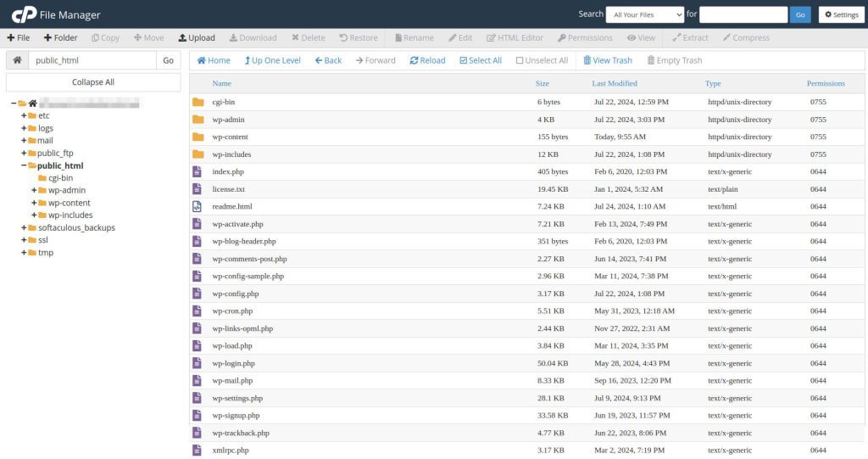Expand the logs folder in tree
The image size is (868, 459).
pyautogui.click(x=24, y=128)
